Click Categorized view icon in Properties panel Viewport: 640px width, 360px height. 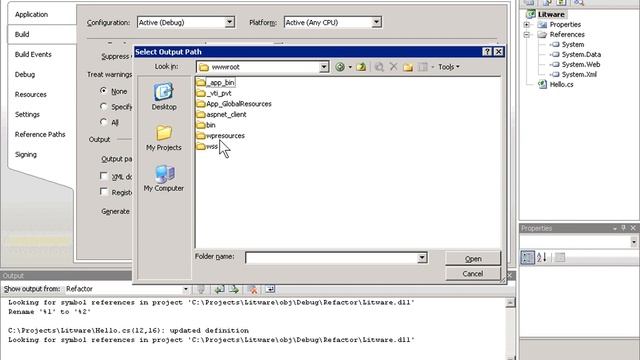pyautogui.click(x=527, y=258)
